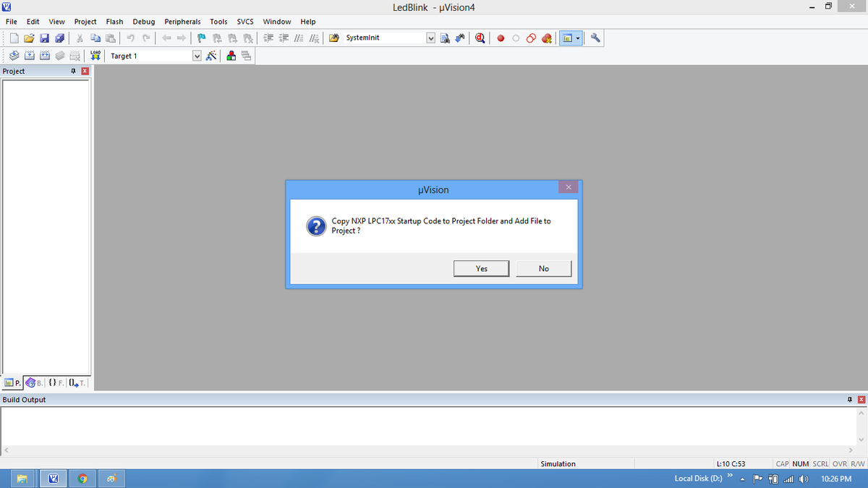Switch to the Templates tab
The height and width of the screenshot is (488, 868).
click(x=77, y=382)
